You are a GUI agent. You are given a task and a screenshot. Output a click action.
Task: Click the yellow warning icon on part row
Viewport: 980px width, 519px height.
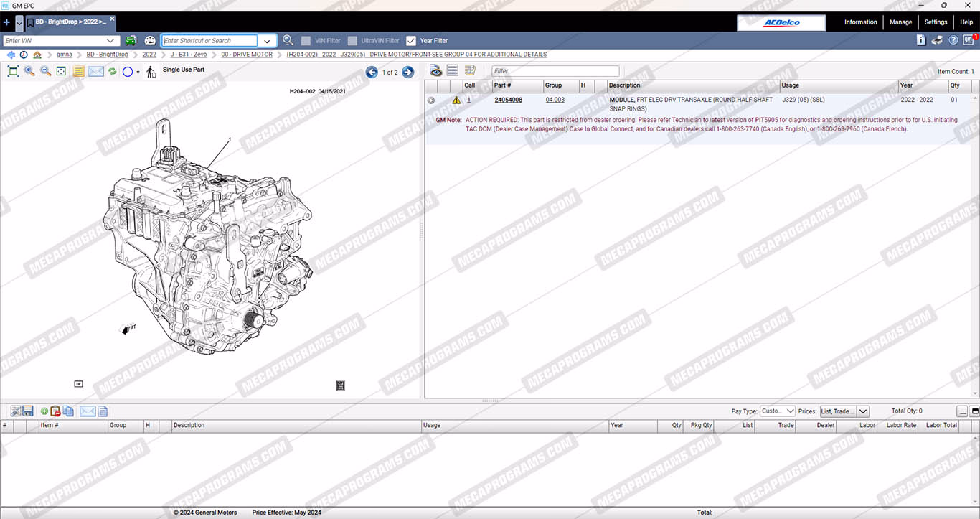click(456, 100)
